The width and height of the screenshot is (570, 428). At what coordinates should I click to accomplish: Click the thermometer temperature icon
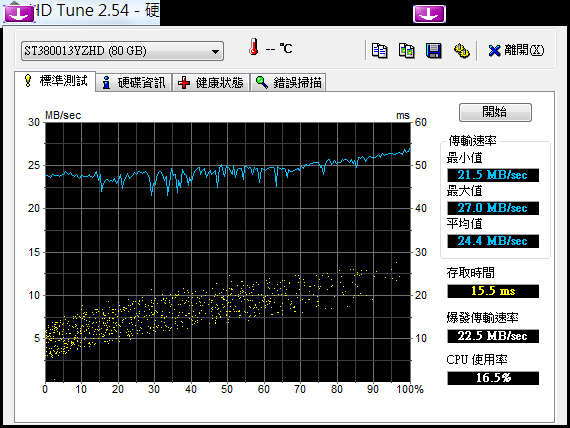coord(254,47)
